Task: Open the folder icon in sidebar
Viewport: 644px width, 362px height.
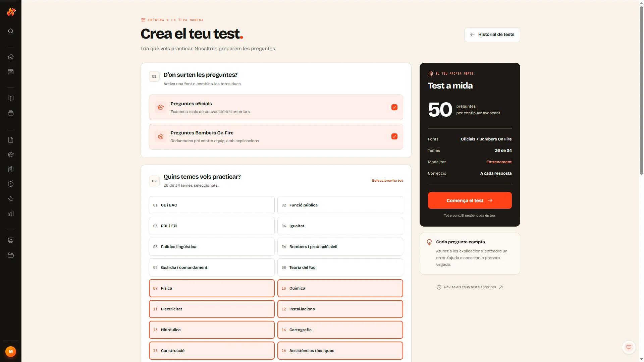Action: point(11,255)
